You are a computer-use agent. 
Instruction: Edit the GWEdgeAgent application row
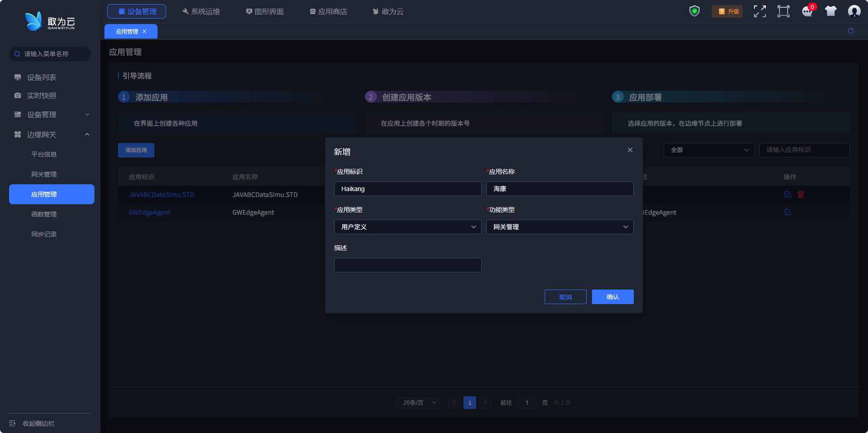point(788,212)
